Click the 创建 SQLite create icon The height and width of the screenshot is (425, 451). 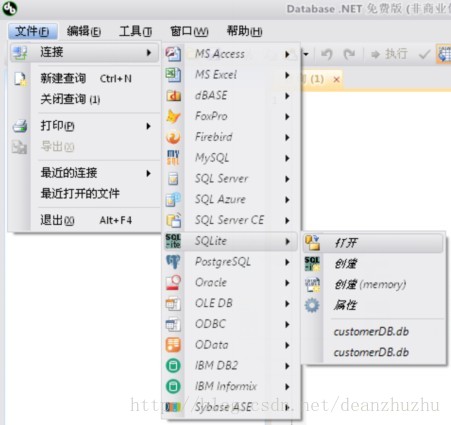point(312,263)
